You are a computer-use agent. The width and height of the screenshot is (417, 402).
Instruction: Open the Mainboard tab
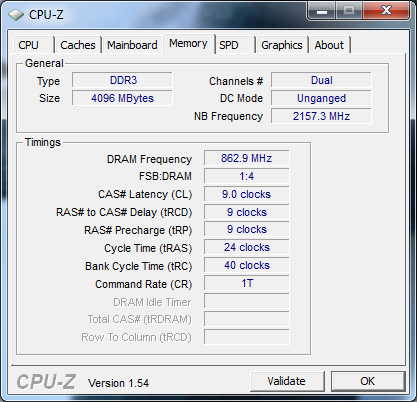coord(132,45)
